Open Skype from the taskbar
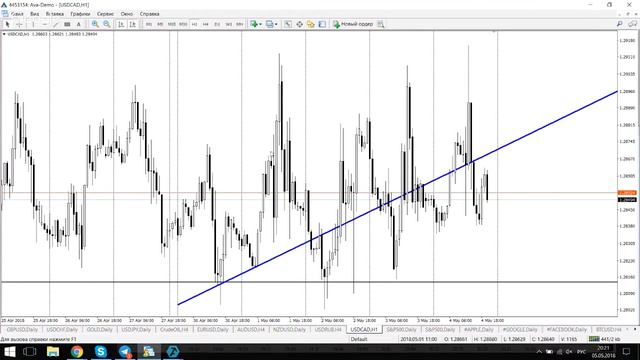The width and height of the screenshot is (640, 360). click(100, 351)
